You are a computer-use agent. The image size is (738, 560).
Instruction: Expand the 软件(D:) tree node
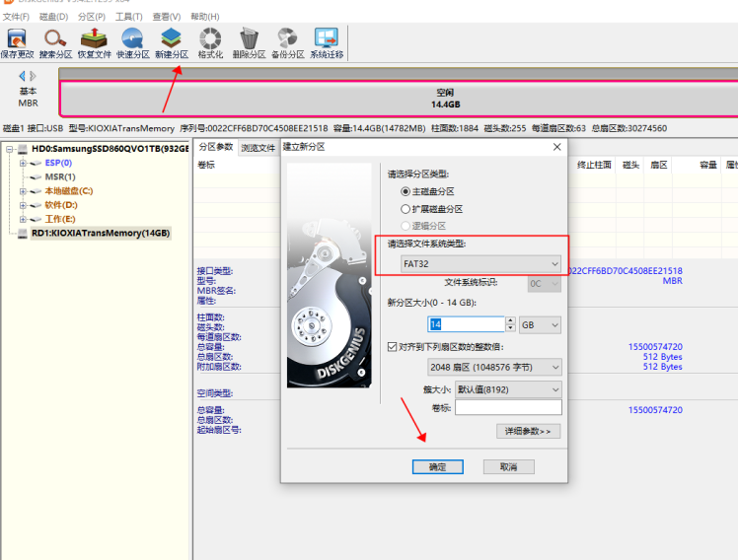[x=23, y=205]
